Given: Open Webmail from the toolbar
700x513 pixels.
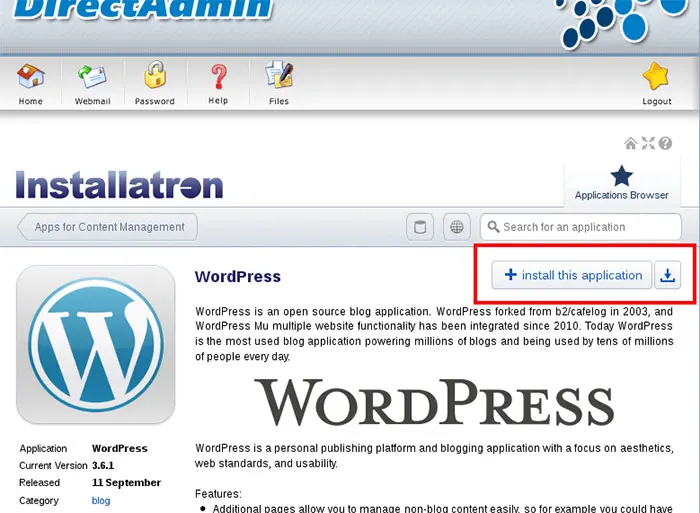Looking at the screenshot, I should click(92, 84).
